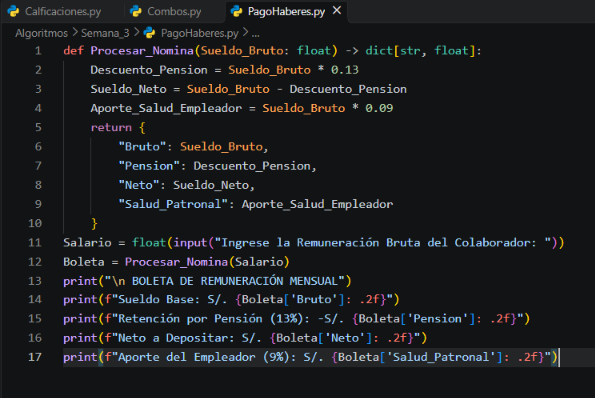
Task: Click Python icon in breadcrumb path
Action: click(x=150, y=33)
